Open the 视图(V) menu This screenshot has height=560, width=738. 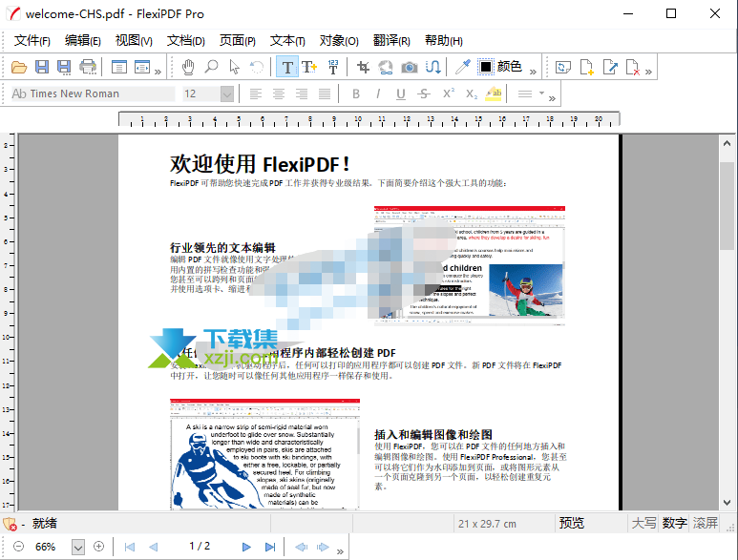(134, 40)
